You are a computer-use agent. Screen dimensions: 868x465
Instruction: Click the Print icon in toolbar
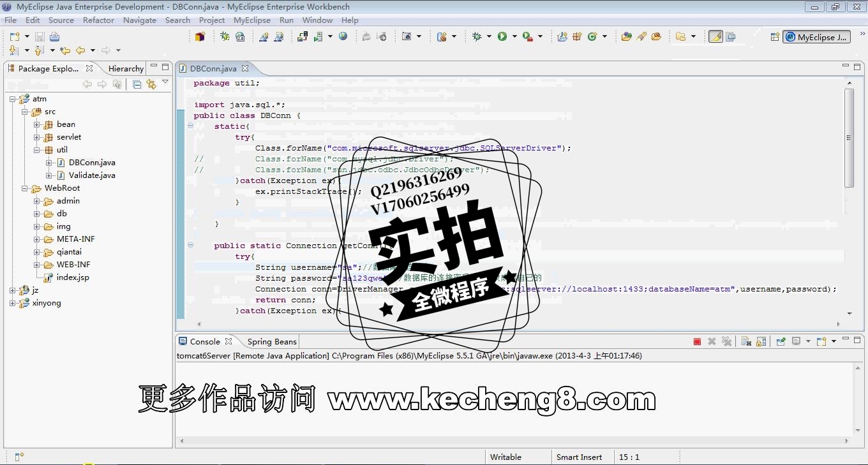click(54, 37)
